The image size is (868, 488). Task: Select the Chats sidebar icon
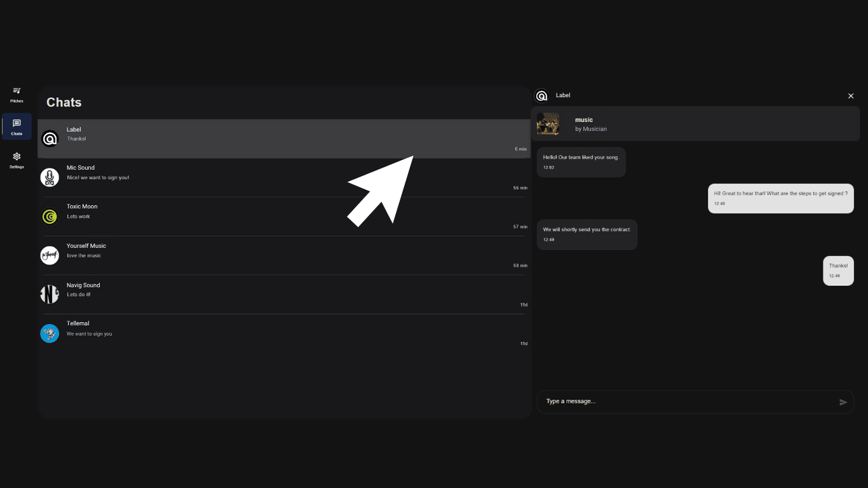point(17,123)
